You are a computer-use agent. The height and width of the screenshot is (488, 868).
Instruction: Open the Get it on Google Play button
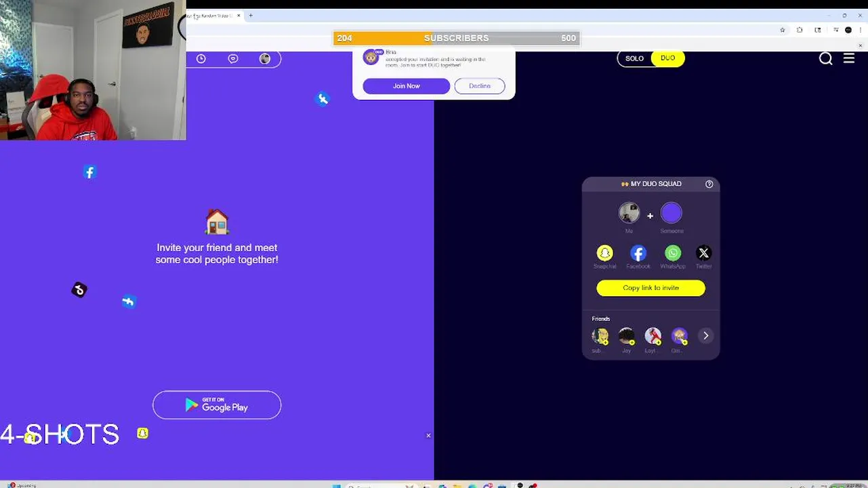click(x=217, y=405)
